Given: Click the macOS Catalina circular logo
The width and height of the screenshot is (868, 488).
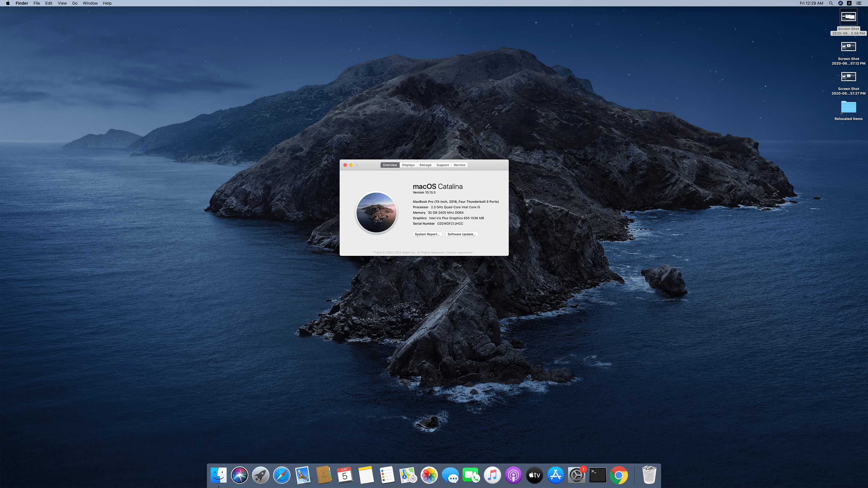Looking at the screenshot, I should pyautogui.click(x=376, y=213).
